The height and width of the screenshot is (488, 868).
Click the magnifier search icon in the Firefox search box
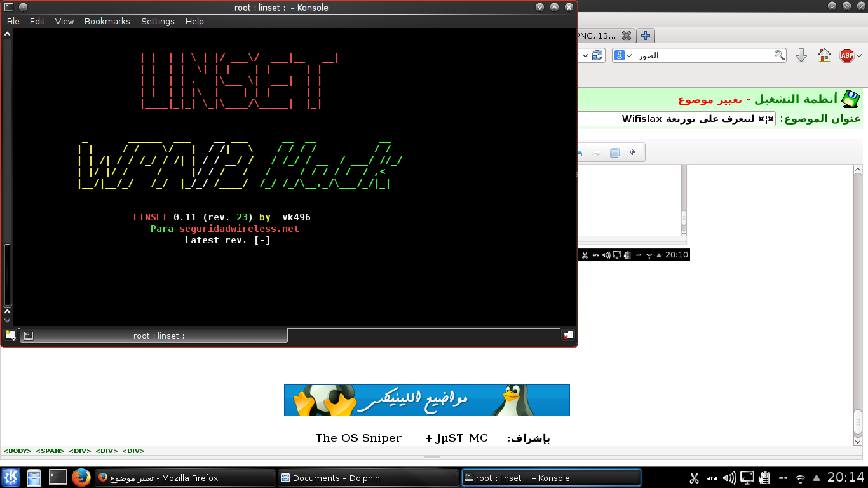click(779, 55)
